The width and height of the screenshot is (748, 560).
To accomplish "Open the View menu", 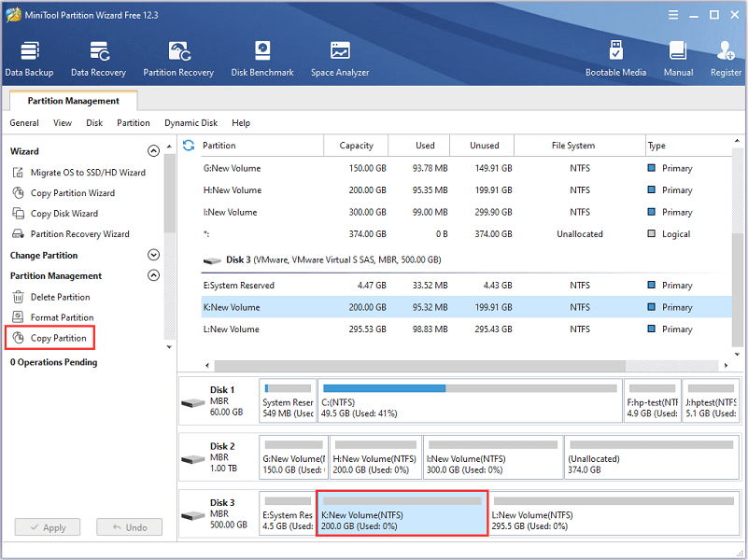I will tap(63, 123).
